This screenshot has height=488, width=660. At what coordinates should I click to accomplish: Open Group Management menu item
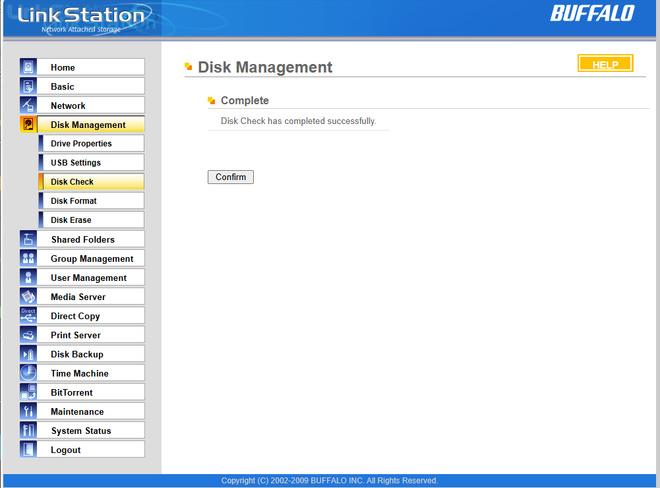[91, 258]
